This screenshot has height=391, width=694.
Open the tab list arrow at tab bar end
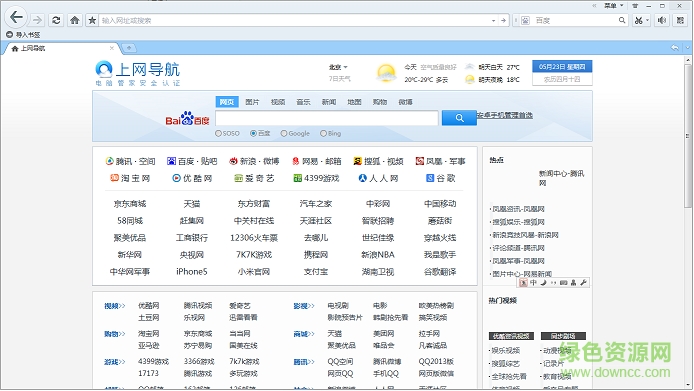[687, 47]
